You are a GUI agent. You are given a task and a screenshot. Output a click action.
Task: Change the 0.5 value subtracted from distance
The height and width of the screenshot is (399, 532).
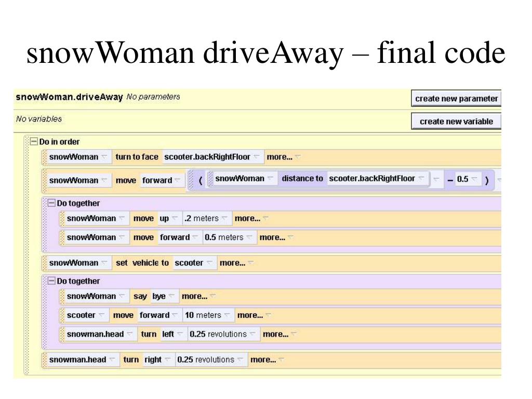pos(467,179)
